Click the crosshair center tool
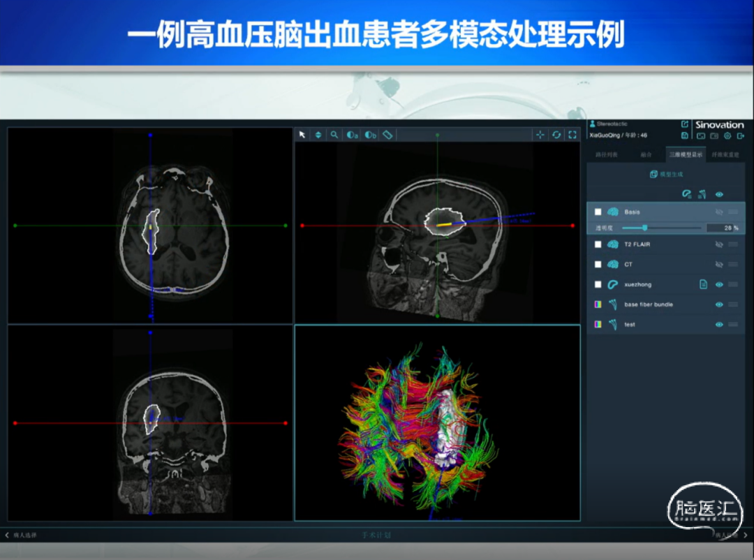Viewport: 754px width, 560px height. pyautogui.click(x=540, y=135)
